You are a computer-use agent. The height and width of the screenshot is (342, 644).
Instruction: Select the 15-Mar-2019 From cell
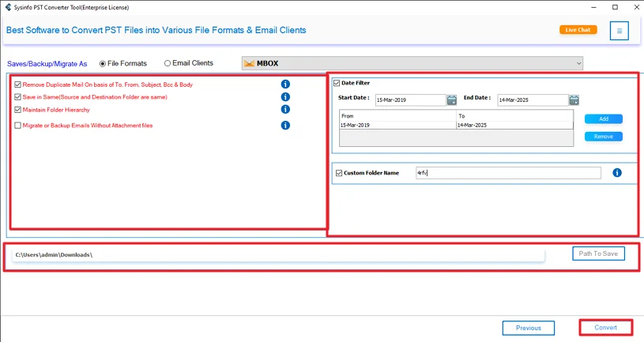pyautogui.click(x=397, y=126)
